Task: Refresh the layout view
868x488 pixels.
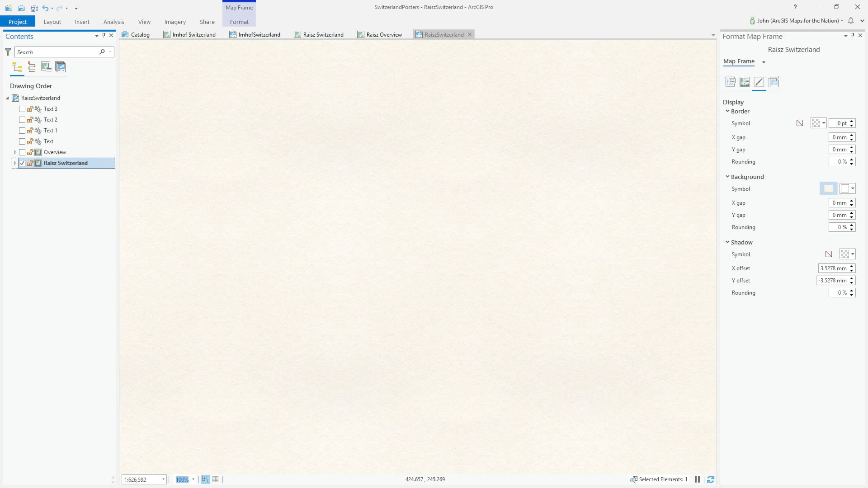Action: [x=711, y=479]
